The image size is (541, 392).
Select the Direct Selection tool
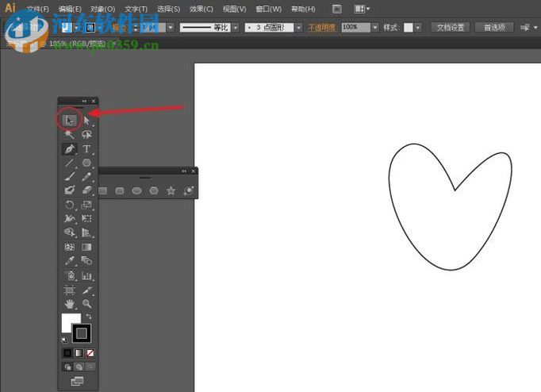click(x=87, y=120)
